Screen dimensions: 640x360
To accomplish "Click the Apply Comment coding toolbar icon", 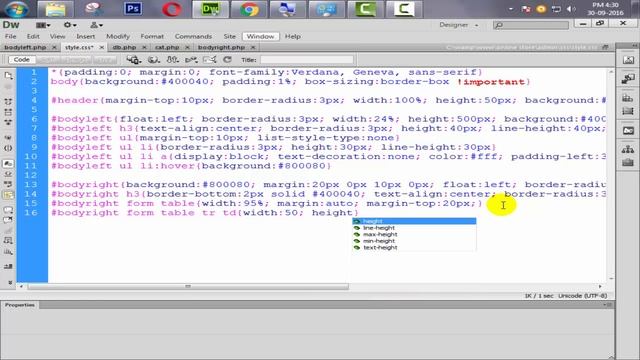I will click(8, 210).
